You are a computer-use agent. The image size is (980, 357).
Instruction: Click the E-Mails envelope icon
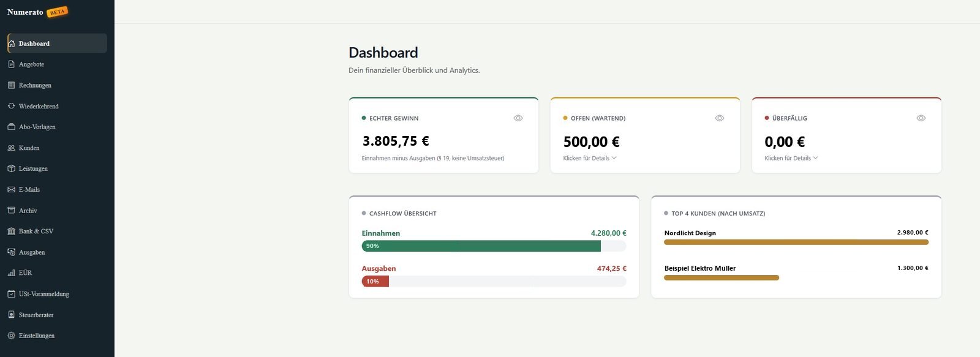(x=11, y=189)
